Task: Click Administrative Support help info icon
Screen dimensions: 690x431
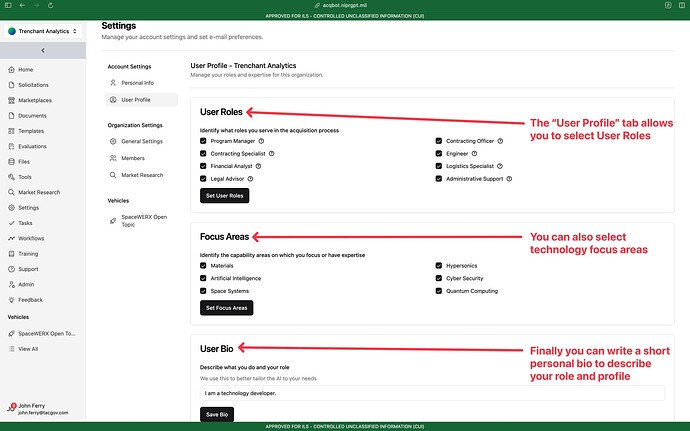Action: pyautogui.click(x=509, y=179)
